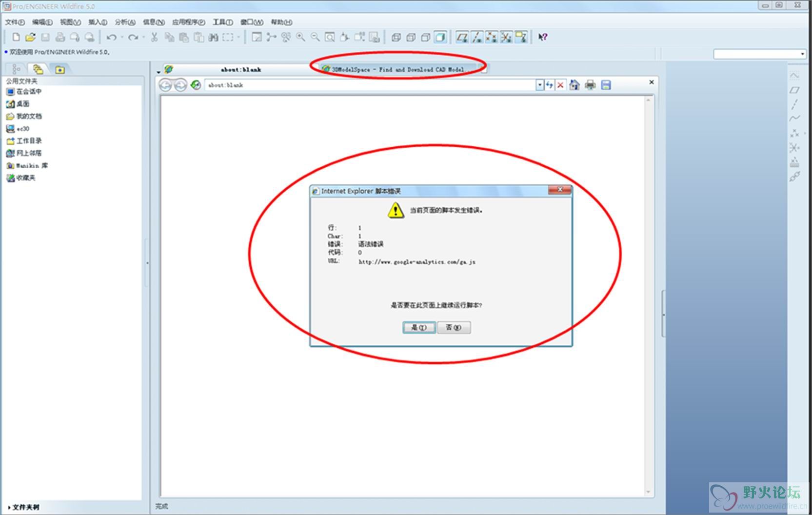The image size is (812, 515).
Task: Click the browser Save page icon
Action: pyautogui.click(x=606, y=85)
